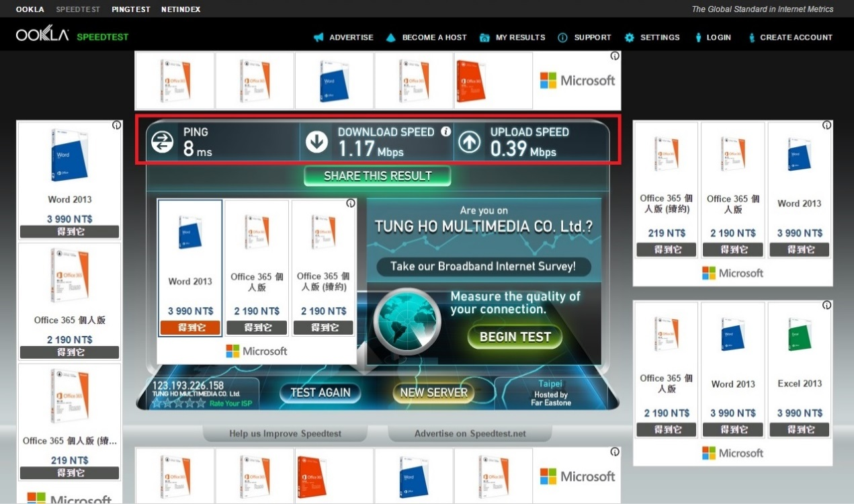Click the Advertise megaphone icon
This screenshot has width=854, height=504.
(x=318, y=38)
